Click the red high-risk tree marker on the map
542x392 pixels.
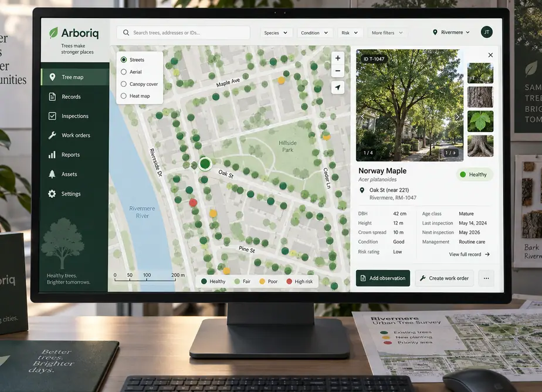pyautogui.click(x=193, y=202)
